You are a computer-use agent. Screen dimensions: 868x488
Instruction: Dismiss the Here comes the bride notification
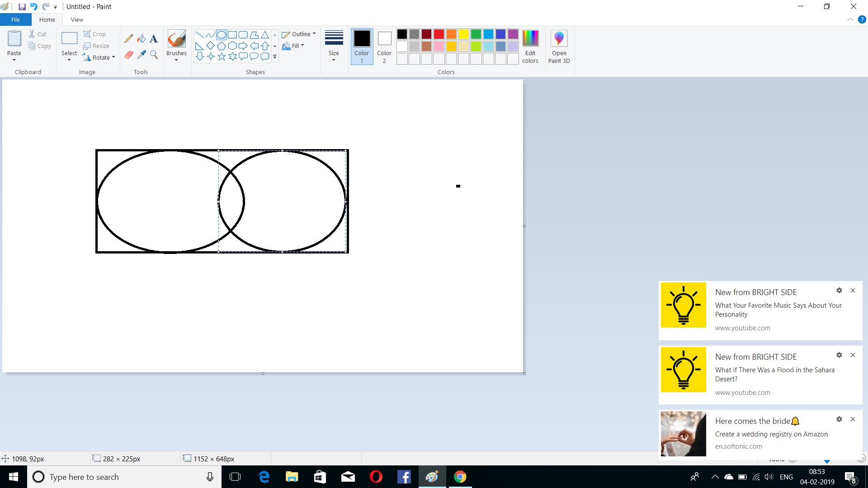[853, 419]
